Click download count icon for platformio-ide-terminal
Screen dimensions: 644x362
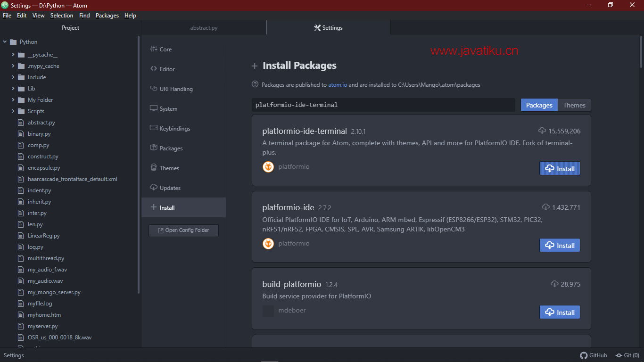coord(542,131)
